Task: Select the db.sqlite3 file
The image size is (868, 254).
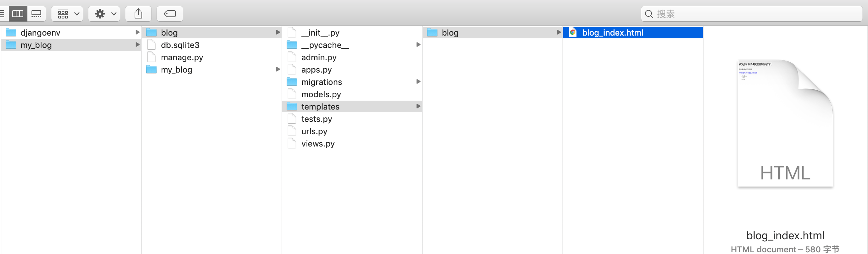Action: (212, 45)
